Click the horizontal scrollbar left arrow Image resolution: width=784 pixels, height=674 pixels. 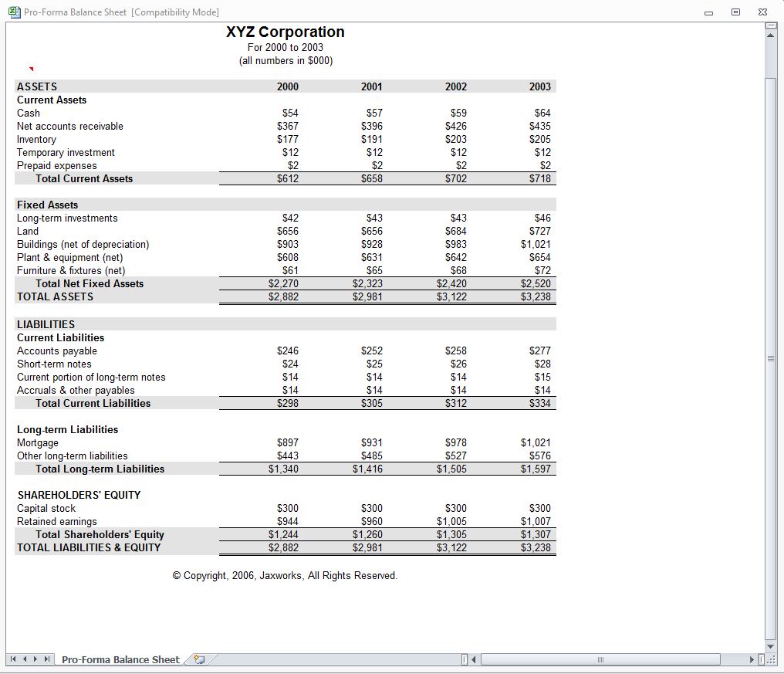pos(473,660)
